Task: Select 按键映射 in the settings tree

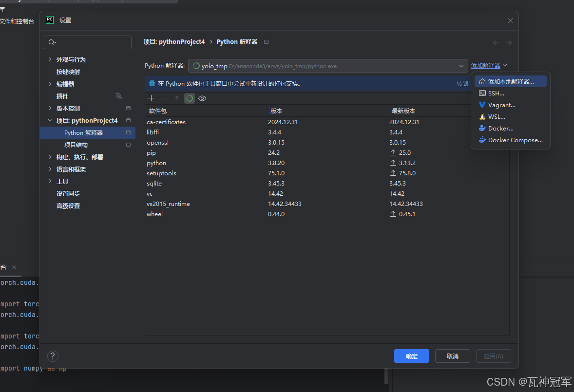Action: pos(68,72)
